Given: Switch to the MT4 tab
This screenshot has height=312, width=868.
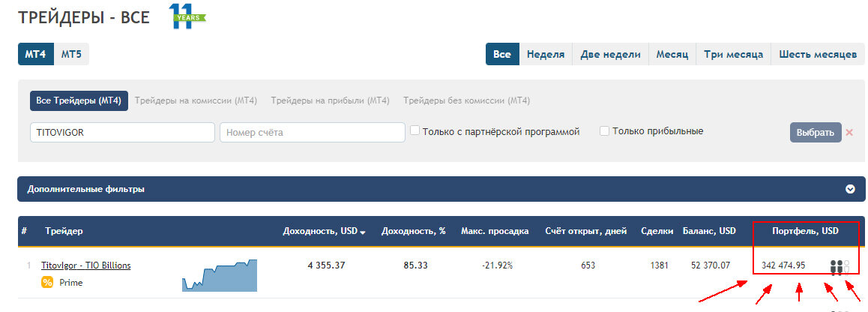Looking at the screenshot, I should (35, 54).
